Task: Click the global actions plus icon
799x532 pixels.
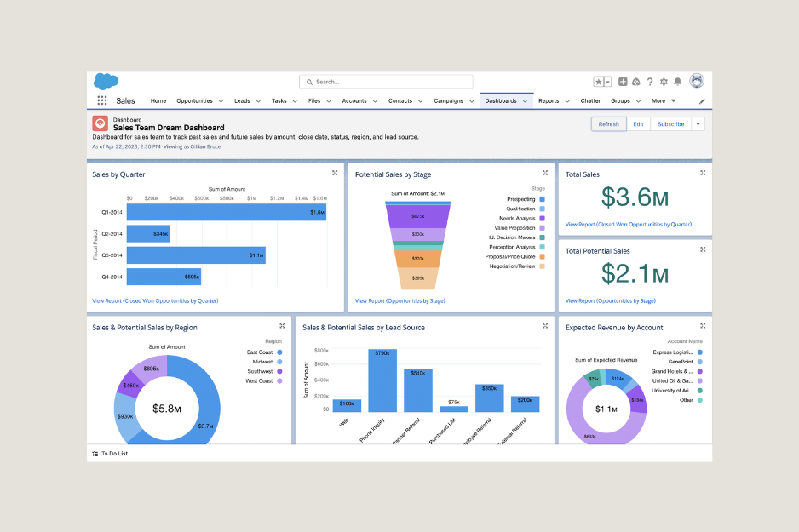Action: pos(622,82)
